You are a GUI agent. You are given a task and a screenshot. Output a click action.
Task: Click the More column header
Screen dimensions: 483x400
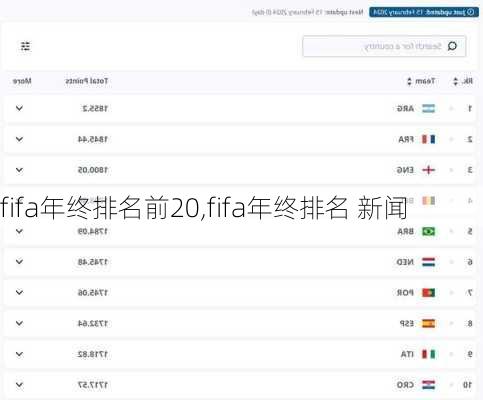[22, 81]
